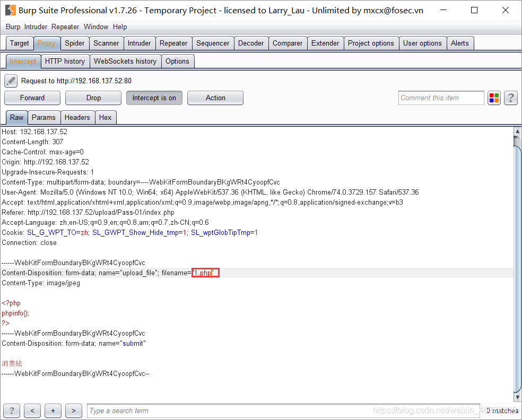This screenshot has height=420, width=522.
Task: Switch to the Hex view tab
Action: (105, 118)
